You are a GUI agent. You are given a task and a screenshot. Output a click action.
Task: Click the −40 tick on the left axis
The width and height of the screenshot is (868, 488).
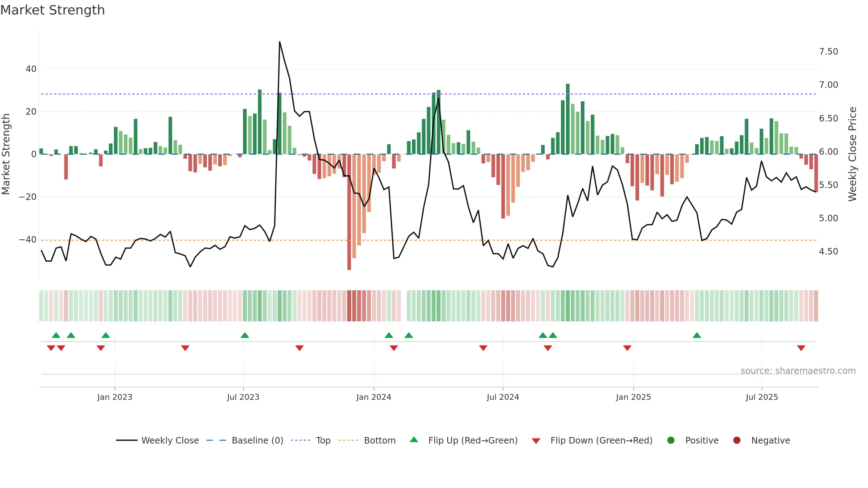pyautogui.click(x=28, y=239)
